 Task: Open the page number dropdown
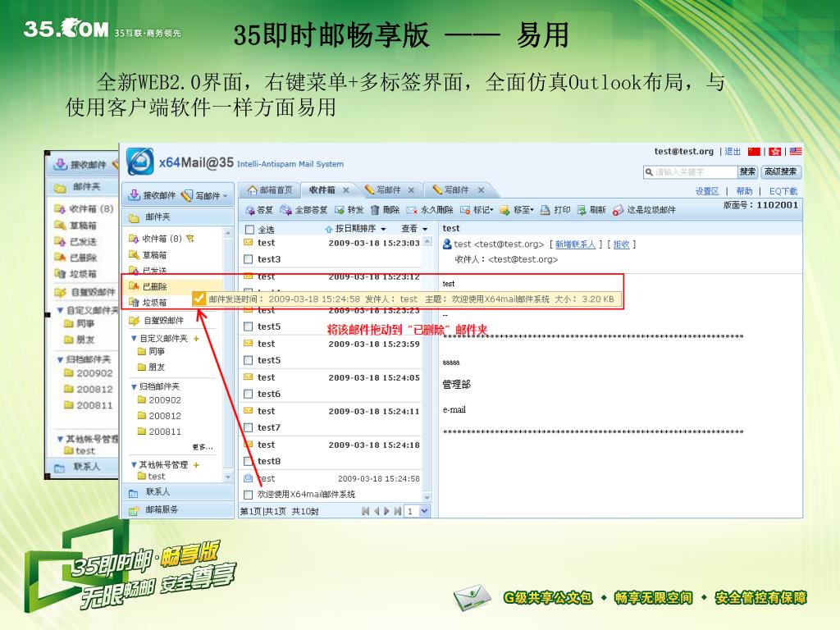click(425, 512)
